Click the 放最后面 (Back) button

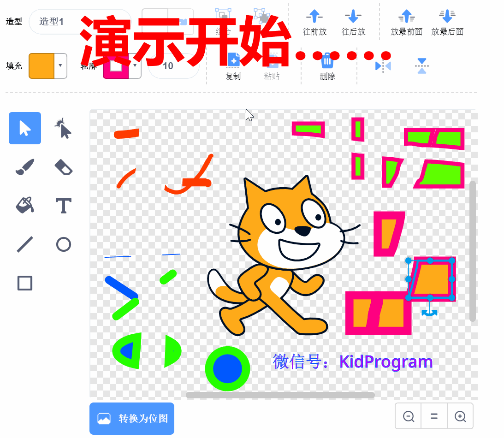click(447, 23)
